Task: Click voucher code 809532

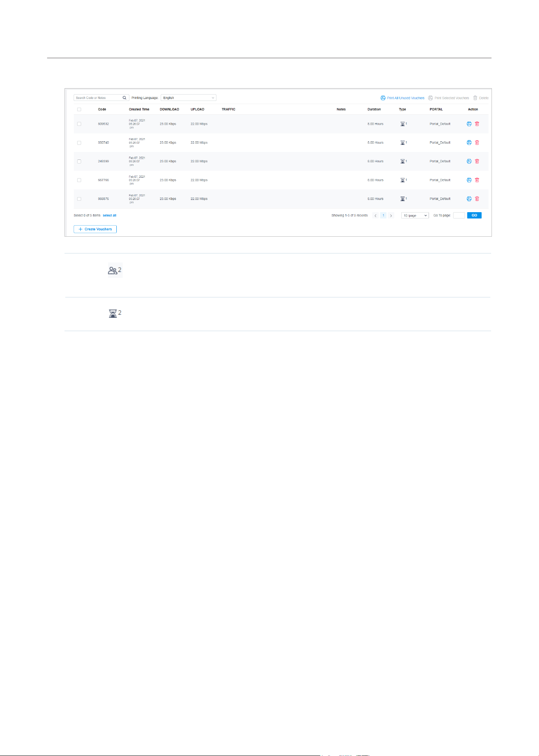Action: click(103, 124)
